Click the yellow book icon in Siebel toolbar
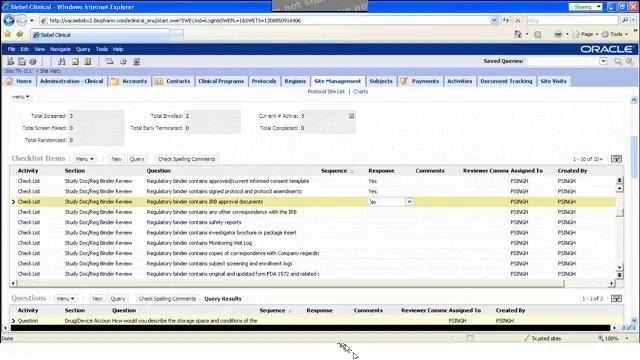The height and width of the screenshot is (360, 640). tap(88, 61)
